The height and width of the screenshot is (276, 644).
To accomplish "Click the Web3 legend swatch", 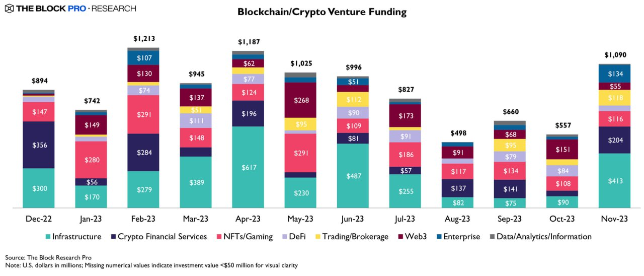I will point(400,237).
